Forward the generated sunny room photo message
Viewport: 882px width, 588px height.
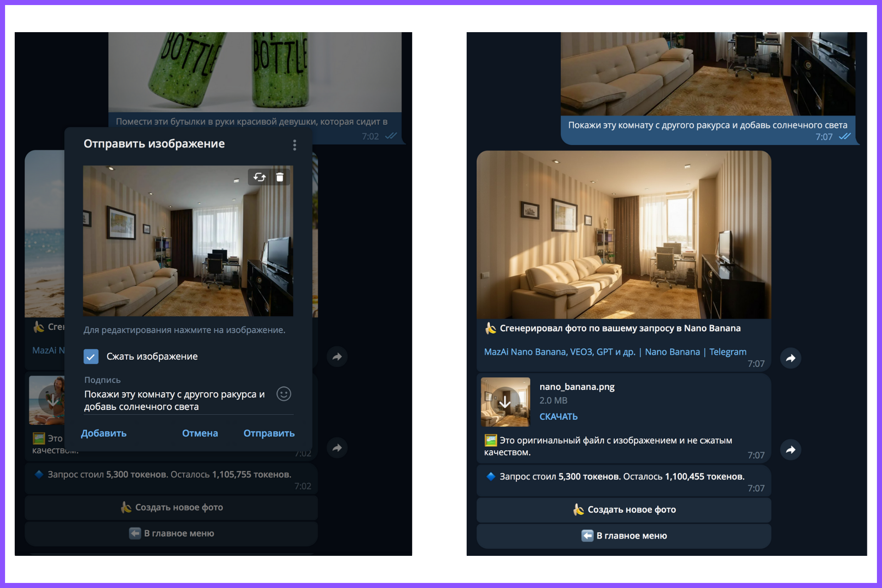tap(791, 358)
